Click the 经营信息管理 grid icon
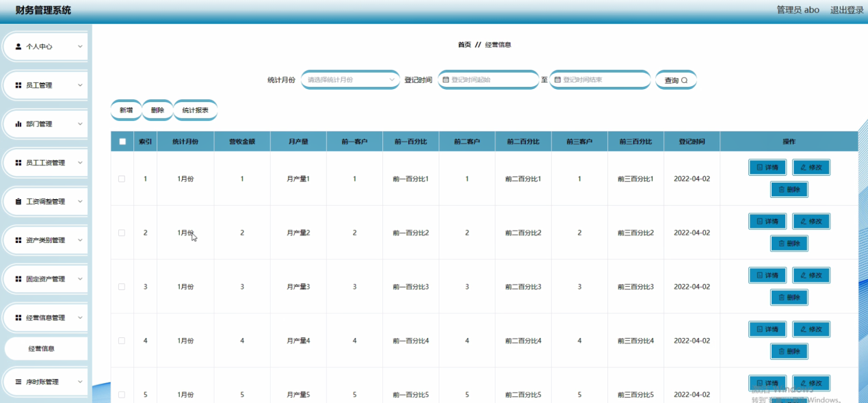 18,317
